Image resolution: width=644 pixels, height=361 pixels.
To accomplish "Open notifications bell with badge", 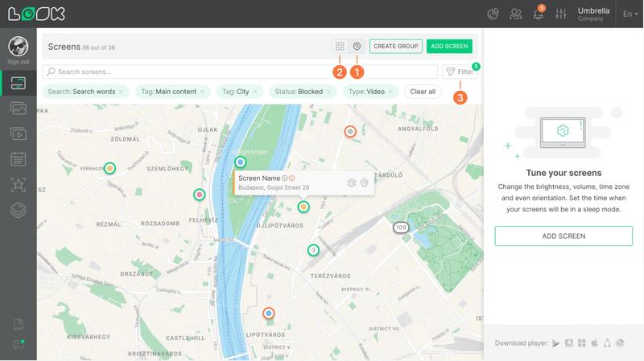I will pyautogui.click(x=539, y=13).
